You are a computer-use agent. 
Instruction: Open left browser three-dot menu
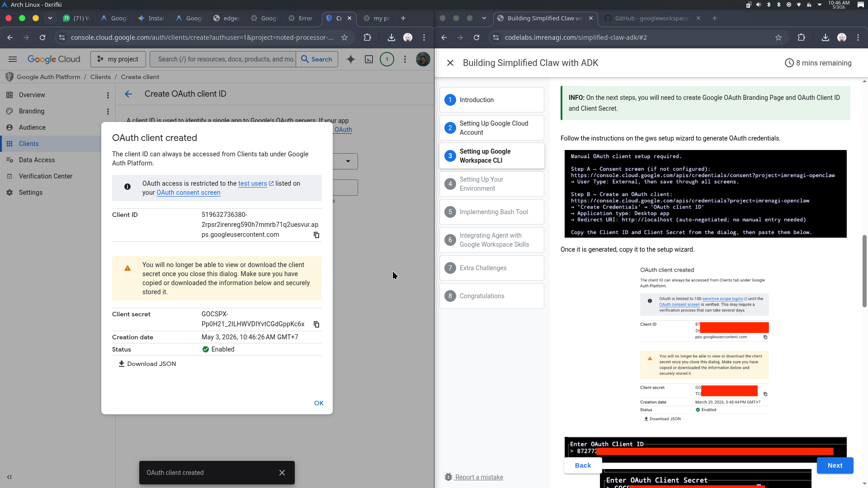point(424,38)
